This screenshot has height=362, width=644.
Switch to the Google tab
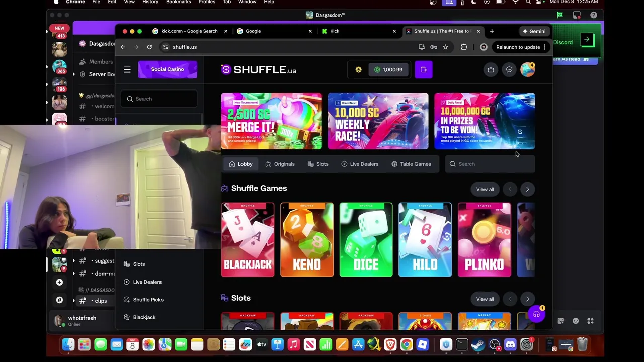pyautogui.click(x=275, y=31)
